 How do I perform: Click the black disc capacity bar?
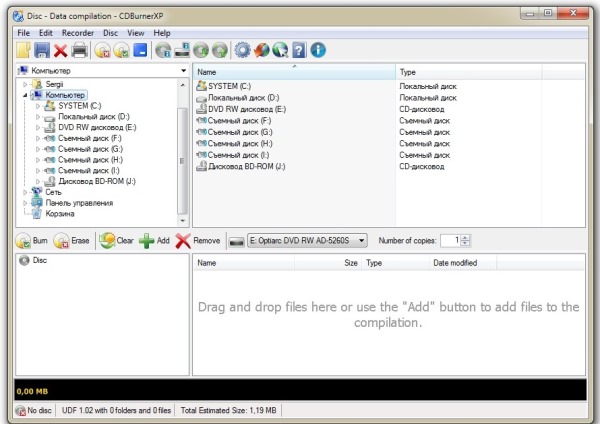click(x=300, y=390)
